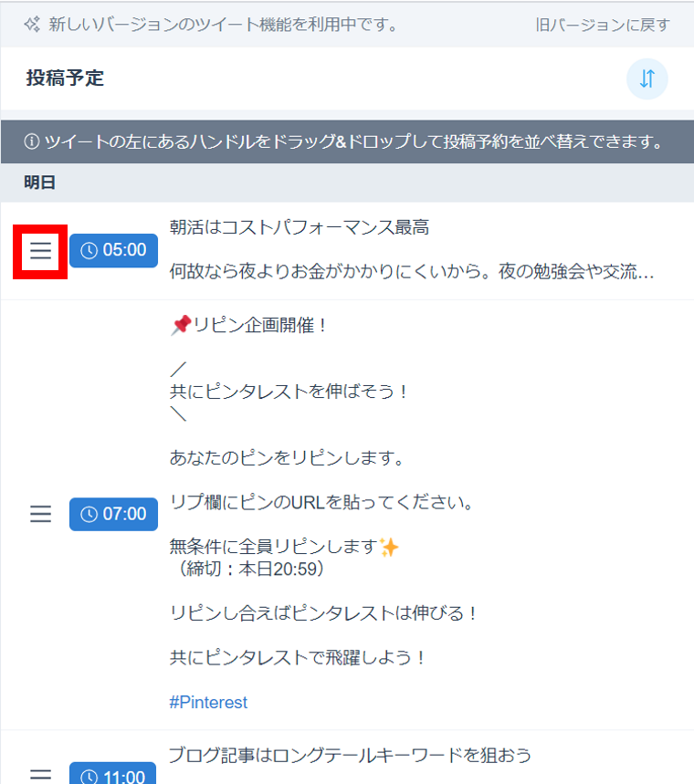Click the pushpin emoji before リピン企画開催

tap(180, 326)
